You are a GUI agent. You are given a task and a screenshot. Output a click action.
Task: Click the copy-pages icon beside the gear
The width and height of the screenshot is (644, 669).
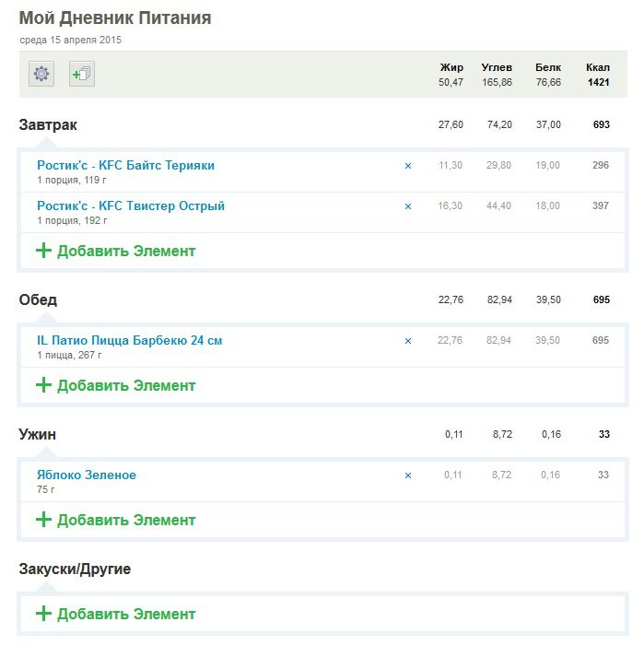coord(82,75)
